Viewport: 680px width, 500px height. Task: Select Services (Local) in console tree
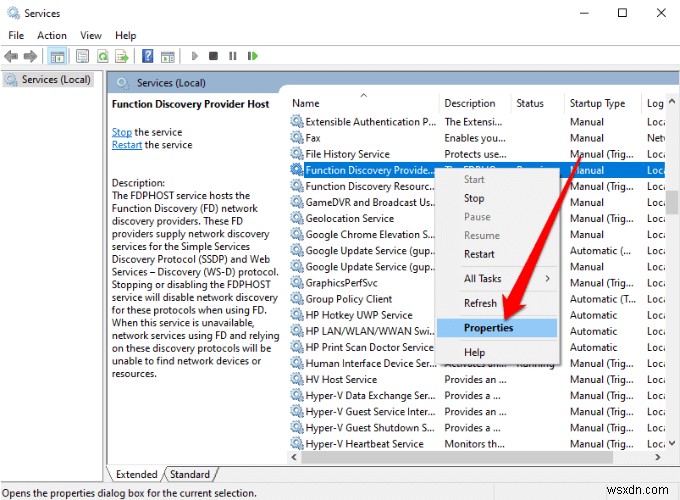pos(48,80)
